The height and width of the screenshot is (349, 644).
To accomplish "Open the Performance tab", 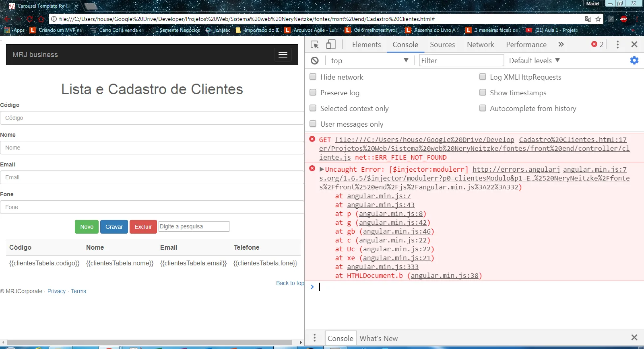I will [x=526, y=45].
